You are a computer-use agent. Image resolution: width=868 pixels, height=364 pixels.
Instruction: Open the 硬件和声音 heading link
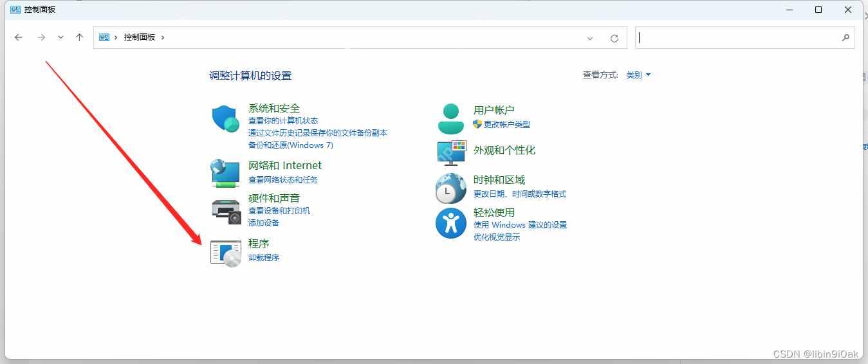point(274,198)
